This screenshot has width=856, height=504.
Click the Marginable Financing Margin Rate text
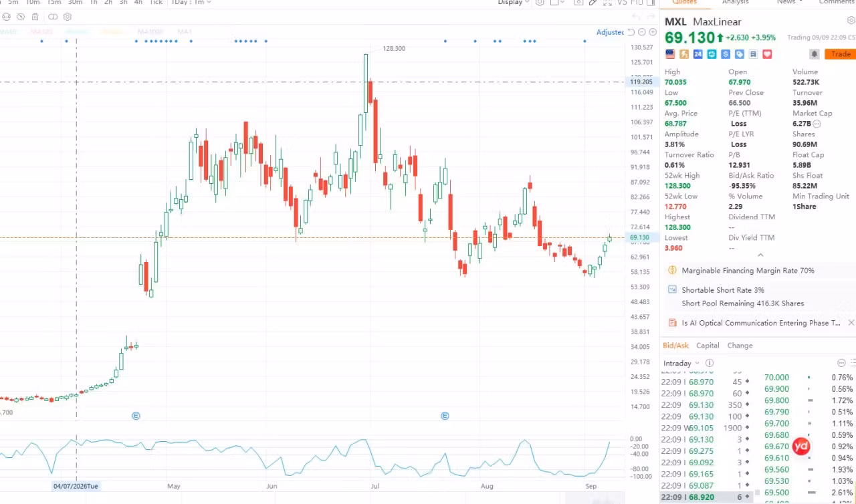click(x=748, y=271)
